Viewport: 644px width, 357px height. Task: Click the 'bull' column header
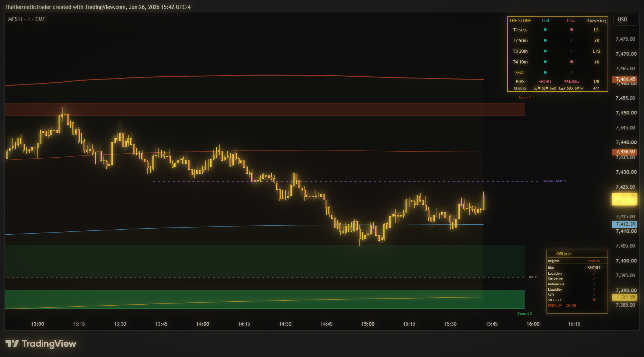click(x=545, y=21)
